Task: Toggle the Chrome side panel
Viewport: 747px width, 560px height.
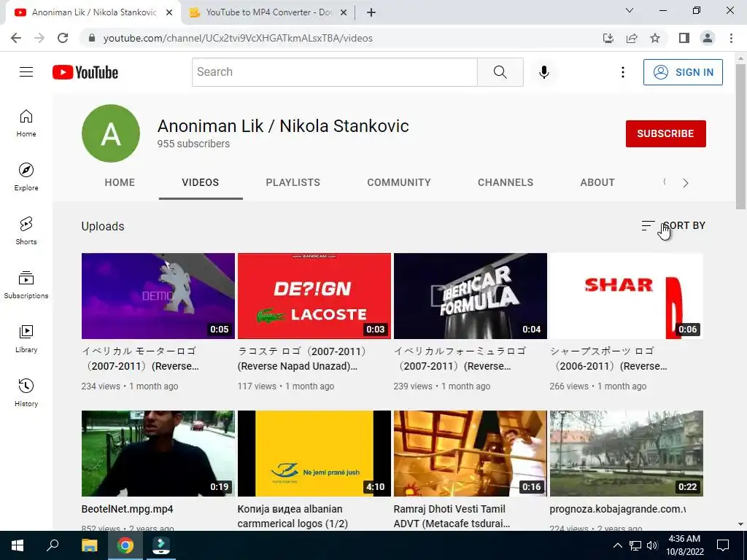Action: tap(684, 38)
